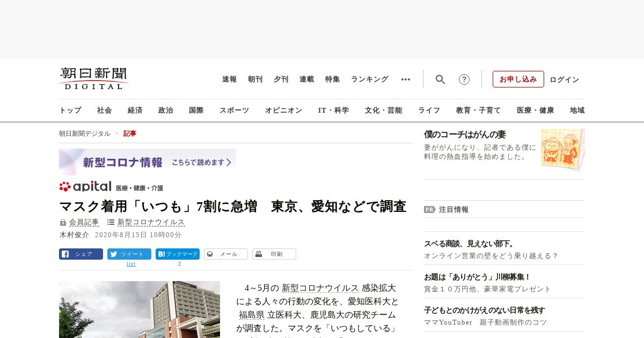The width and height of the screenshot is (644, 338).
Task: Click 新型コロナウイルス link in article text
Action: coord(320,288)
